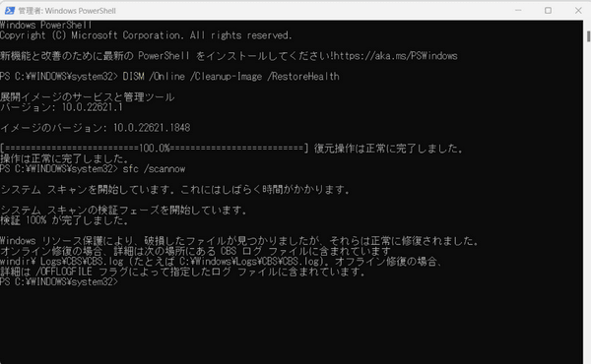Click the https://aka.ms/PSWindows URL text

click(x=395, y=56)
